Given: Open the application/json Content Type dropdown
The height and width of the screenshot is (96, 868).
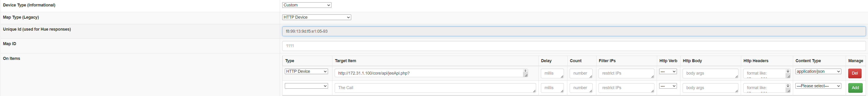Looking at the screenshot, I should 818,71.
